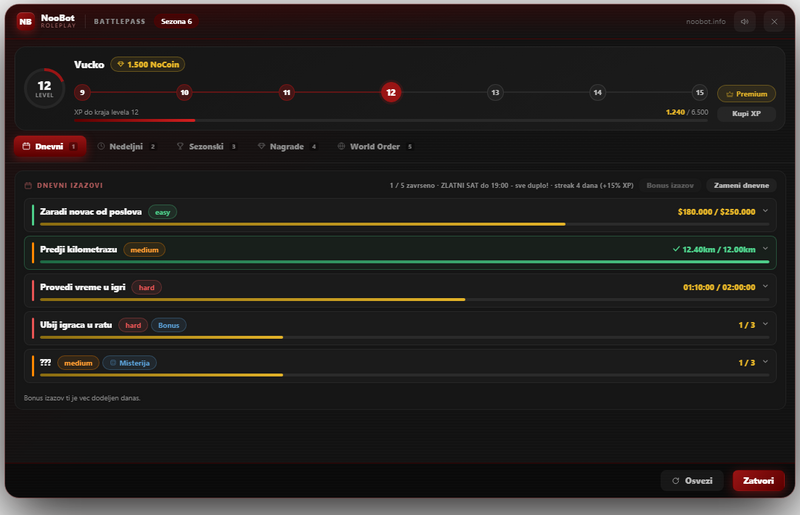Click the medium tag on Predji kilometrazu
The height and width of the screenshot is (515, 800).
tap(144, 250)
